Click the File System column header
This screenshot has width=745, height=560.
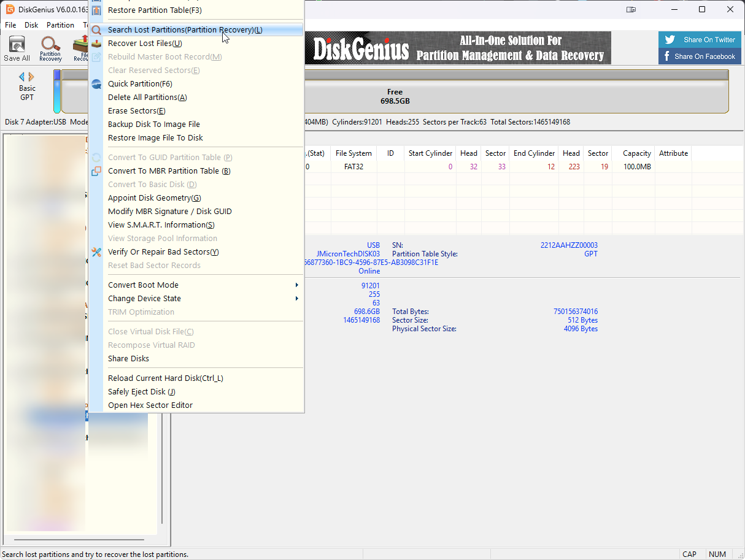point(353,153)
